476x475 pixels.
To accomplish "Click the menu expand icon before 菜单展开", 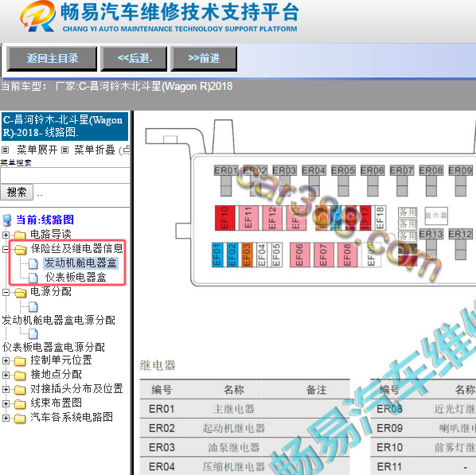I will [x=5, y=150].
